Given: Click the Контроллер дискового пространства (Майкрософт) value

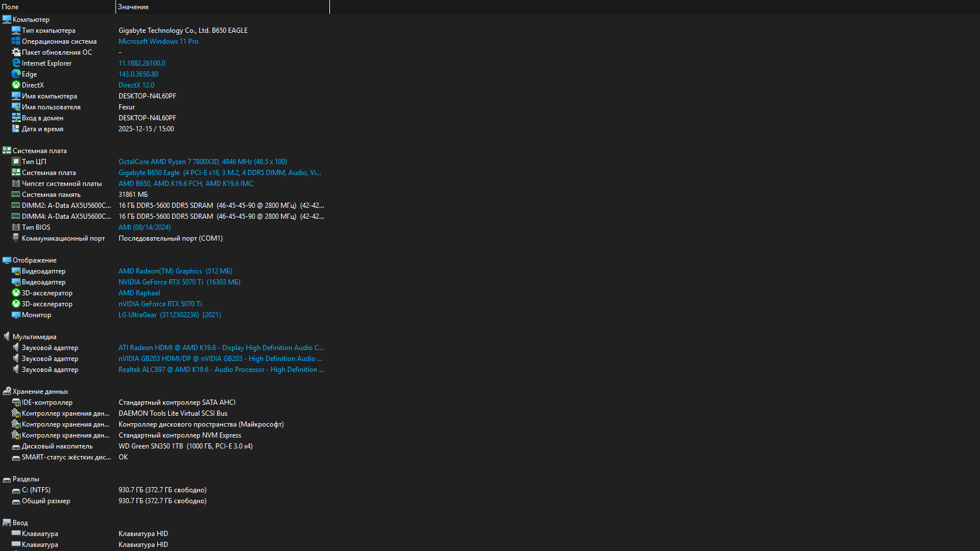Looking at the screenshot, I should [x=201, y=424].
